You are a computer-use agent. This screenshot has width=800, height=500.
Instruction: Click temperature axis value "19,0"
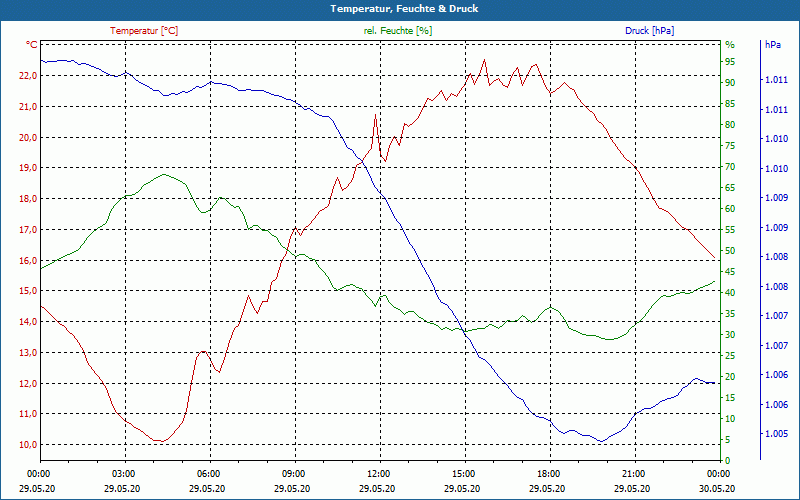point(28,168)
